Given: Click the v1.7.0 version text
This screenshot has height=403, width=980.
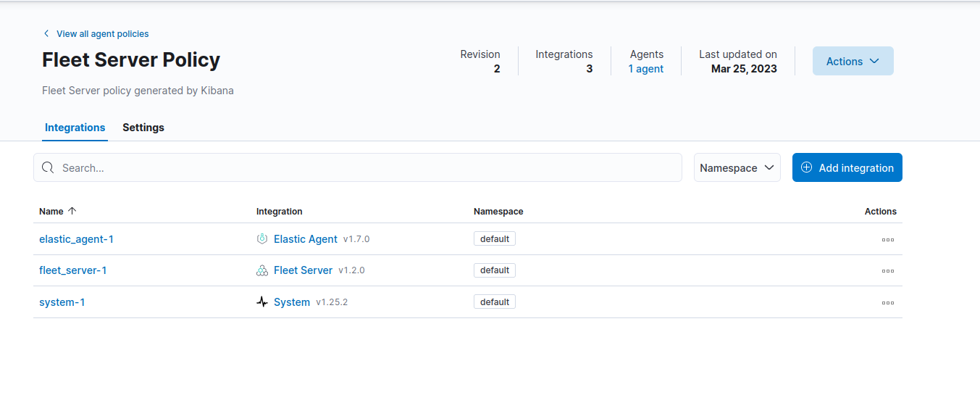Looking at the screenshot, I should 356,239.
